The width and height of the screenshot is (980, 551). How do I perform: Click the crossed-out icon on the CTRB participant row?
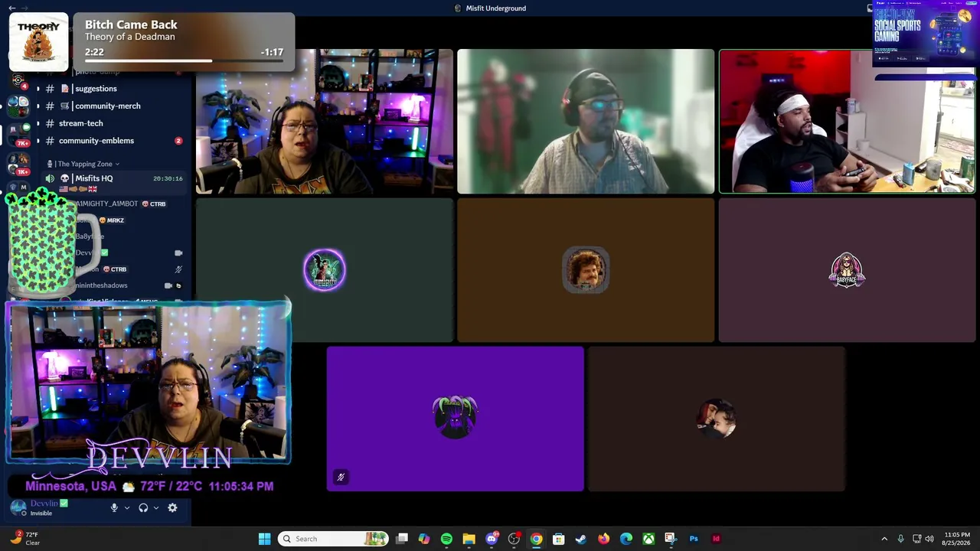click(x=178, y=269)
